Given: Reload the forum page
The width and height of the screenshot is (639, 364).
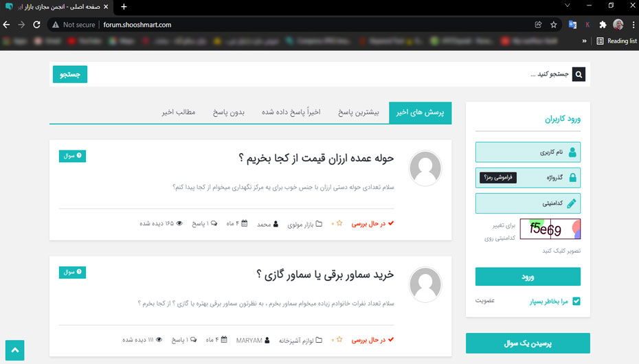Looking at the screenshot, I should 36,25.
